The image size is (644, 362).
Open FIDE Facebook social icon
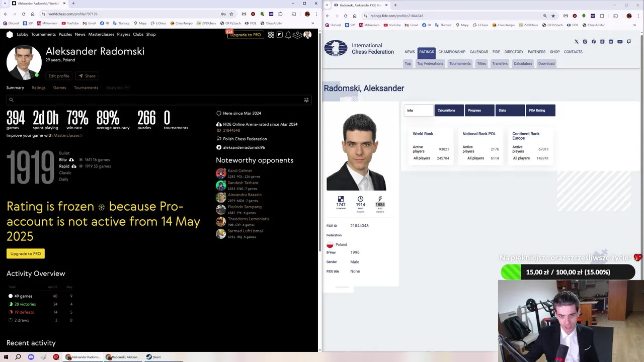[594, 42]
